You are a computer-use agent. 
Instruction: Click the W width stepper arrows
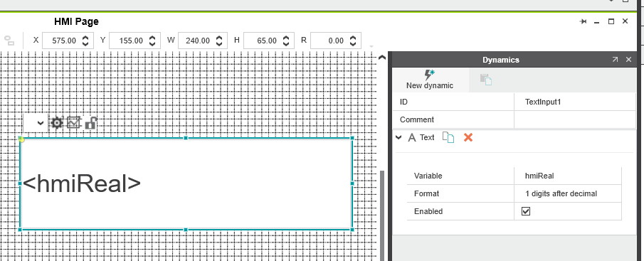(219, 41)
